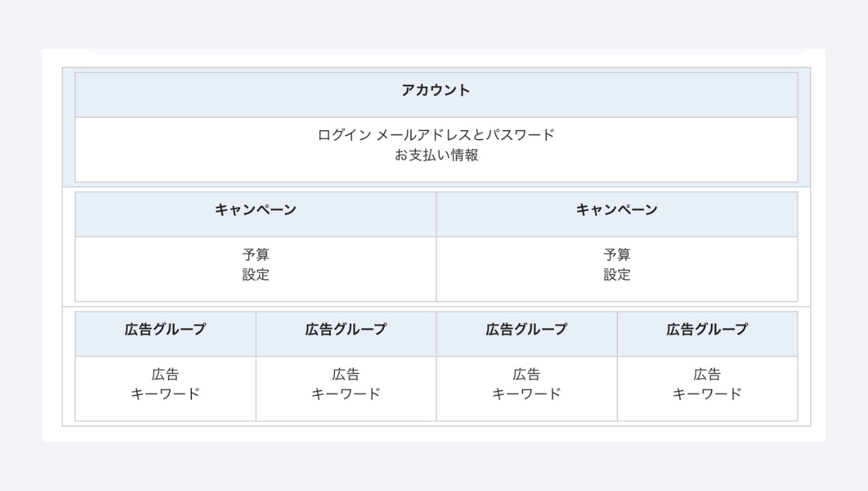Image resolution: width=868 pixels, height=491 pixels.
Task: Click キーワード under the third 広告グループ
Action: point(527,394)
